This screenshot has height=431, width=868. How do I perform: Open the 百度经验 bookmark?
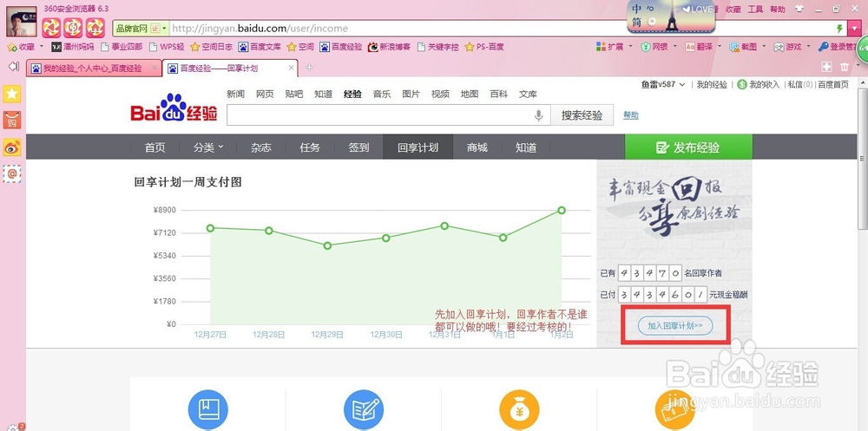pos(341,47)
